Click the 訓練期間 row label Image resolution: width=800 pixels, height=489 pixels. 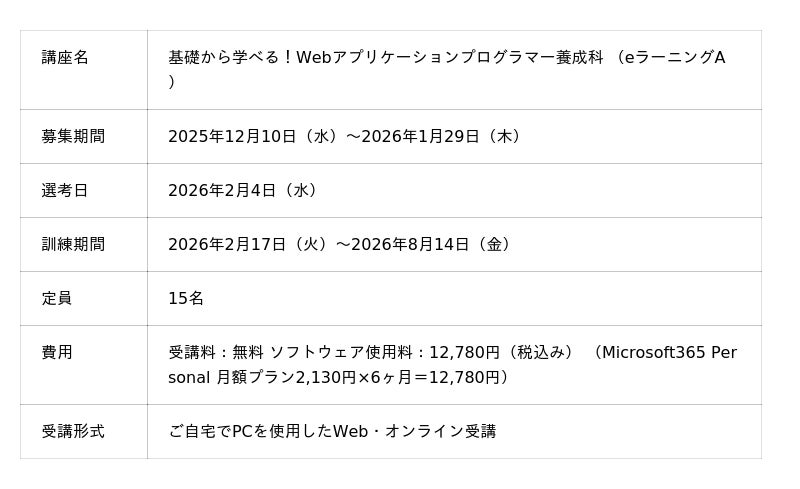coord(73,244)
